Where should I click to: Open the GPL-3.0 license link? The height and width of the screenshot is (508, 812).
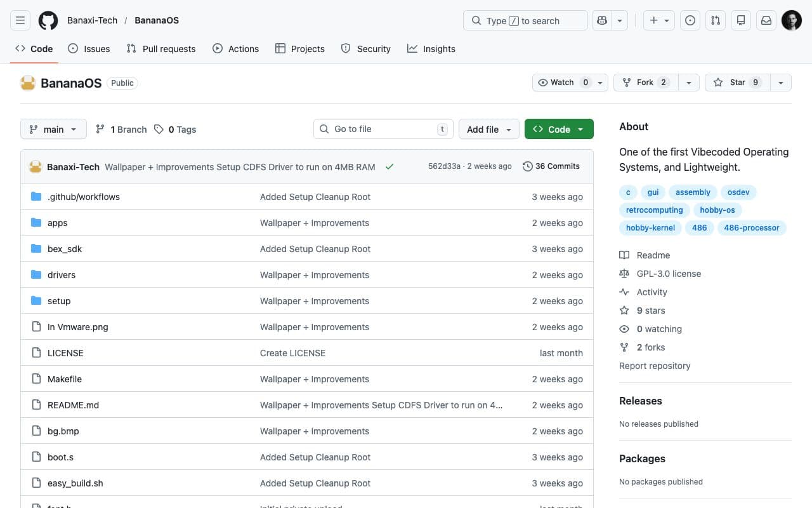(669, 274)
